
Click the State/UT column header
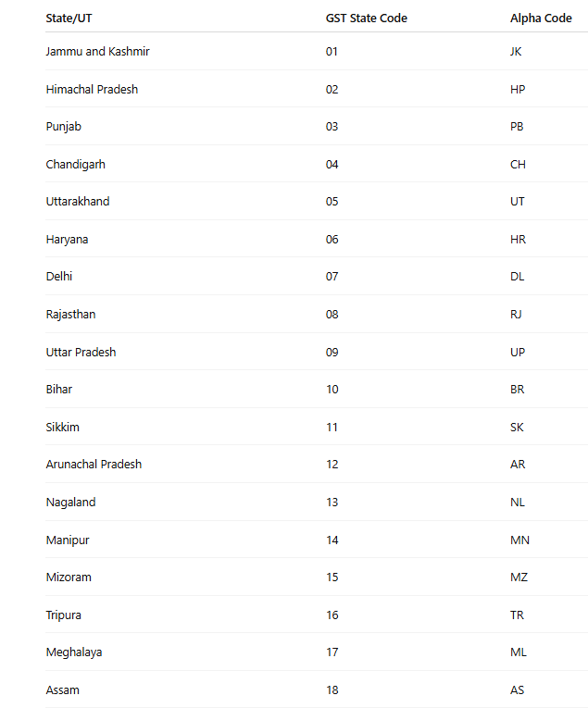[69, 19]
